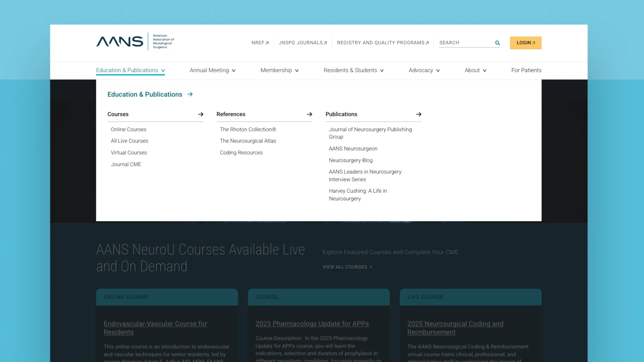Expand the Advocacy dropdown menu
This screenshot has width=644, height=362.
424,70
